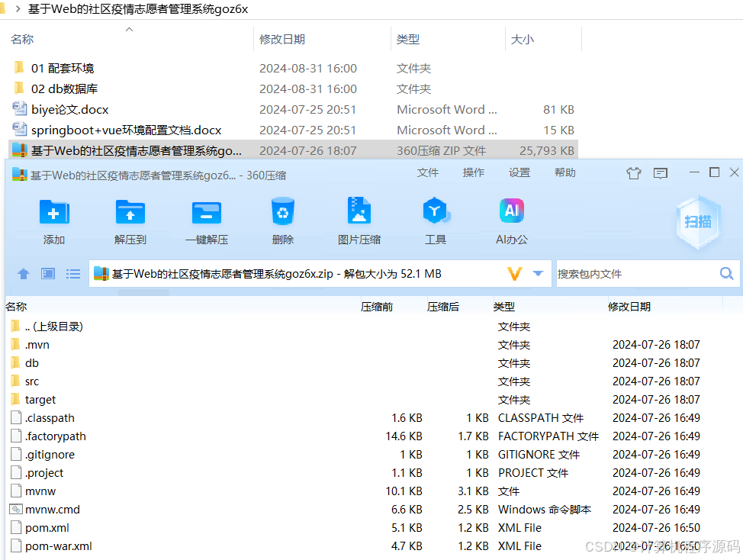Select the pom.xml file row
The height and width of the screenshot is (560, 743).
click(365, 528)
